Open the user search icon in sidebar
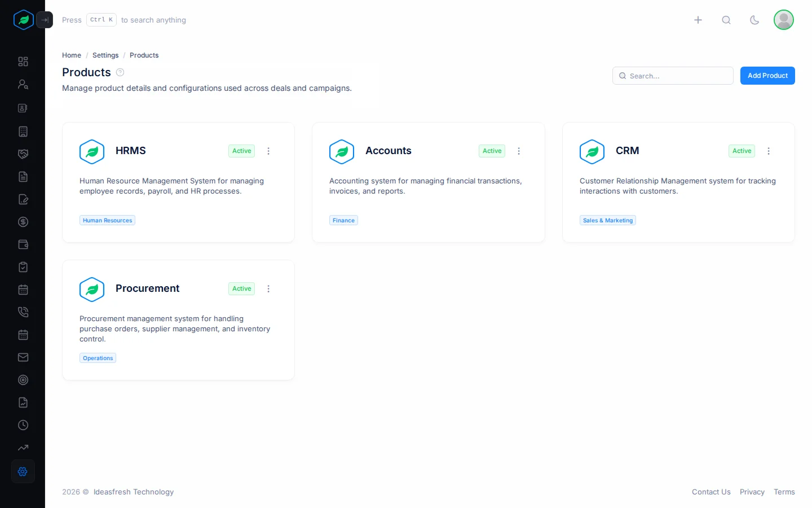The height and width of the screenshot is (508, 812). pyautogui.click(x=23, y=84)
